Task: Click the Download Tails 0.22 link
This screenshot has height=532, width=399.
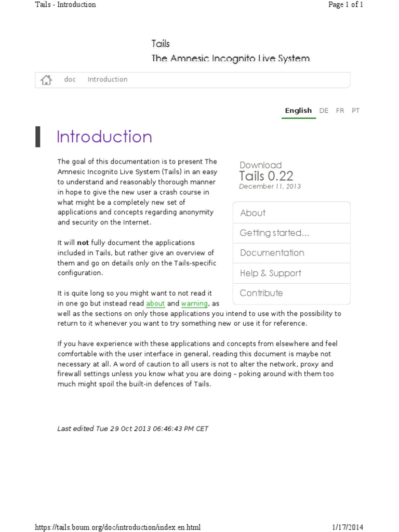Action: (266, 176)
